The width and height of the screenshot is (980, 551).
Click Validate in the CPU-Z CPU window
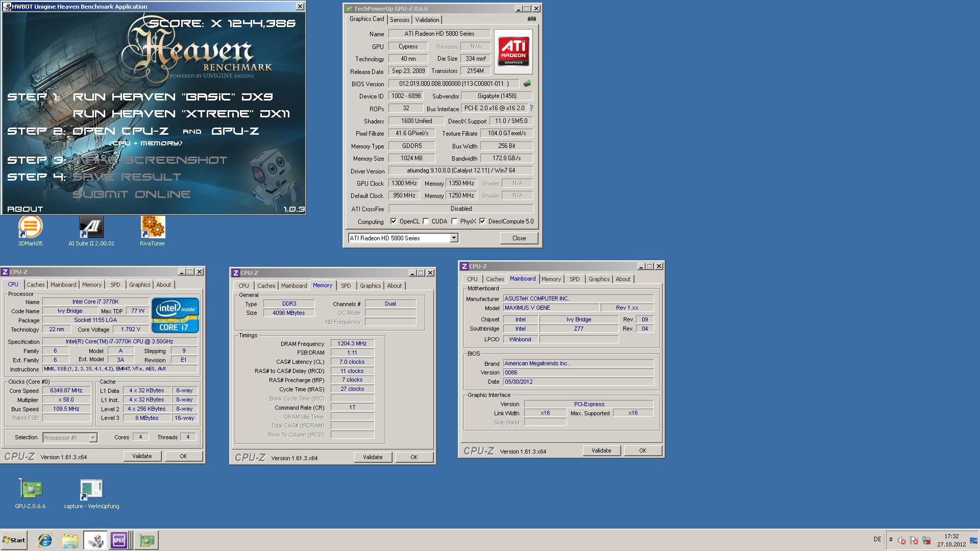click(x=142, y=456)
